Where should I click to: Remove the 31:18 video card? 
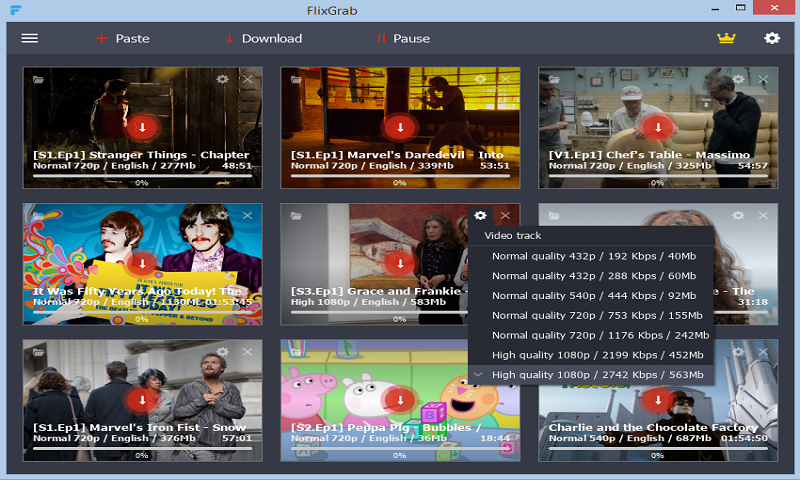click(763, 215)
